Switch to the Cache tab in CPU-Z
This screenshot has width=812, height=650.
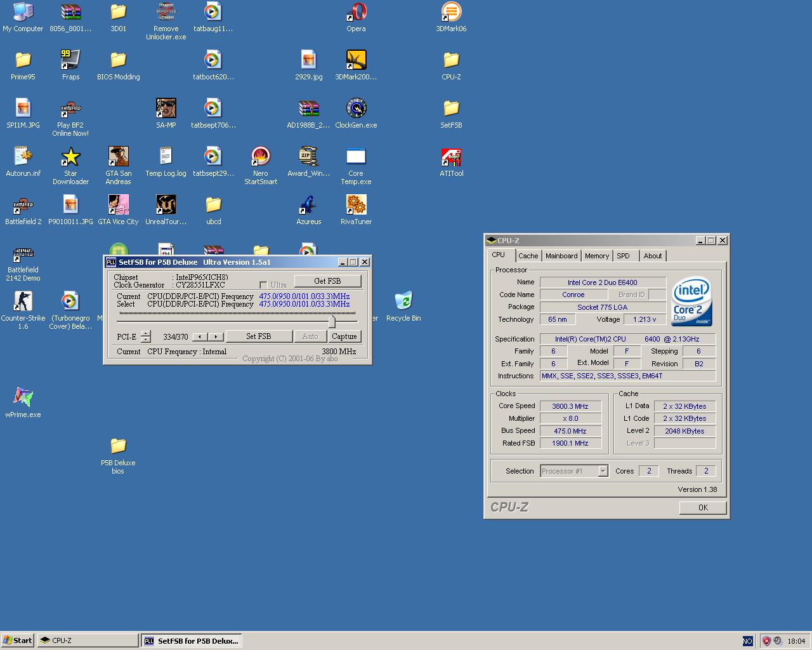coord(528,256)
